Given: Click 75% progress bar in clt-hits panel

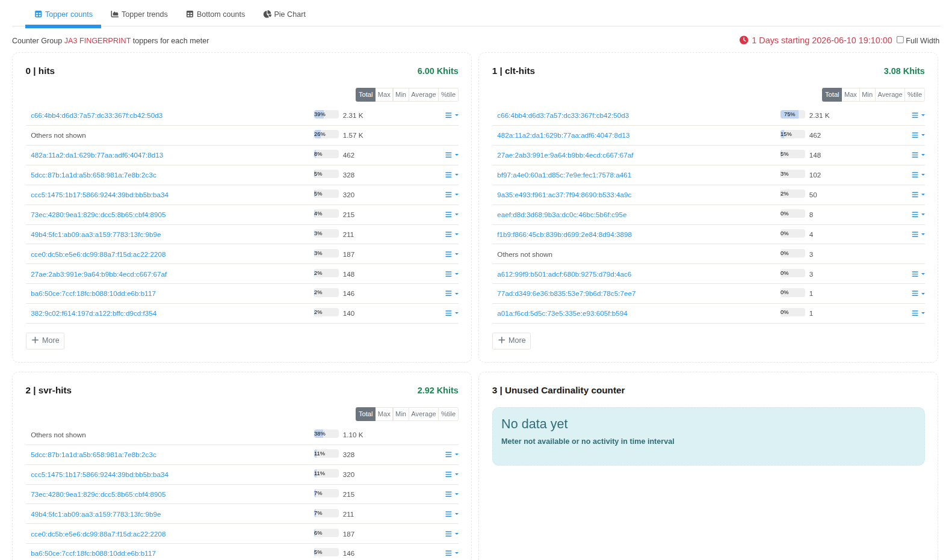Looking at the screenshot, I should [x=793, y=114].
